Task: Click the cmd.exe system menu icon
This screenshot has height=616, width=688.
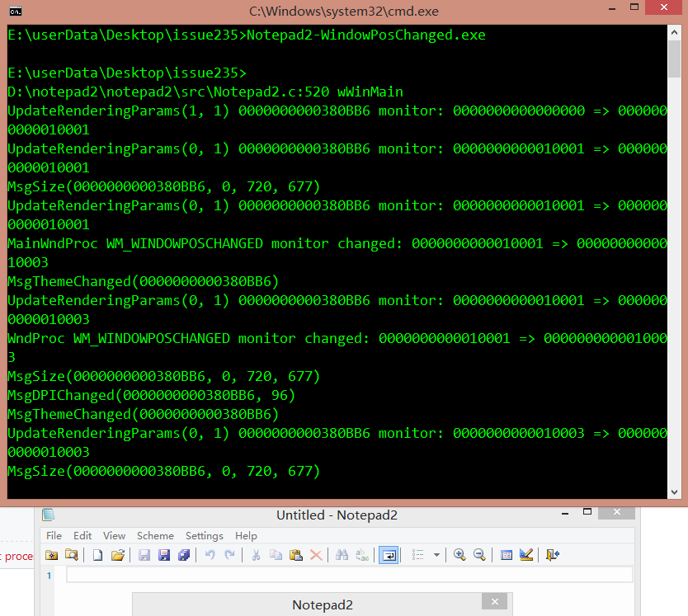Action: coord(16,12)
